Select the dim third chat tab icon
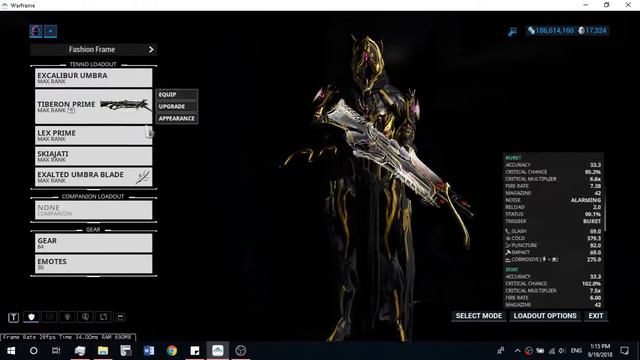Screen dimensions: 640x360 point(49,317)
